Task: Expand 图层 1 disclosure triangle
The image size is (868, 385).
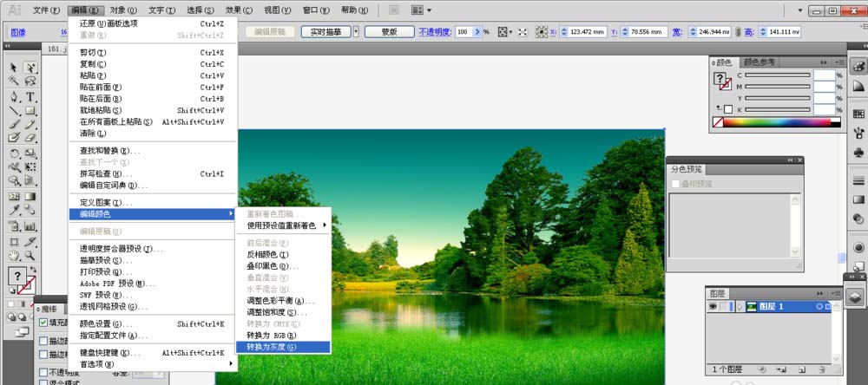Action: [740, 306]
